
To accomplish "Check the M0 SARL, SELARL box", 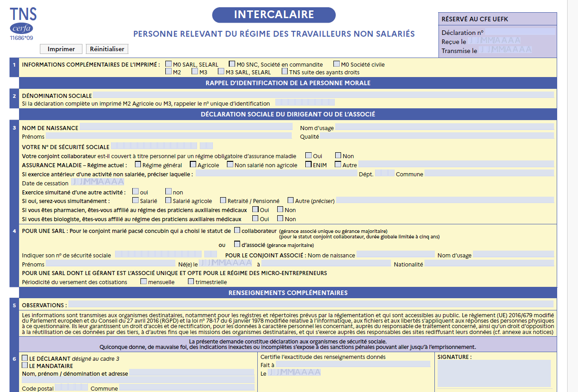I will click(169, 64).
